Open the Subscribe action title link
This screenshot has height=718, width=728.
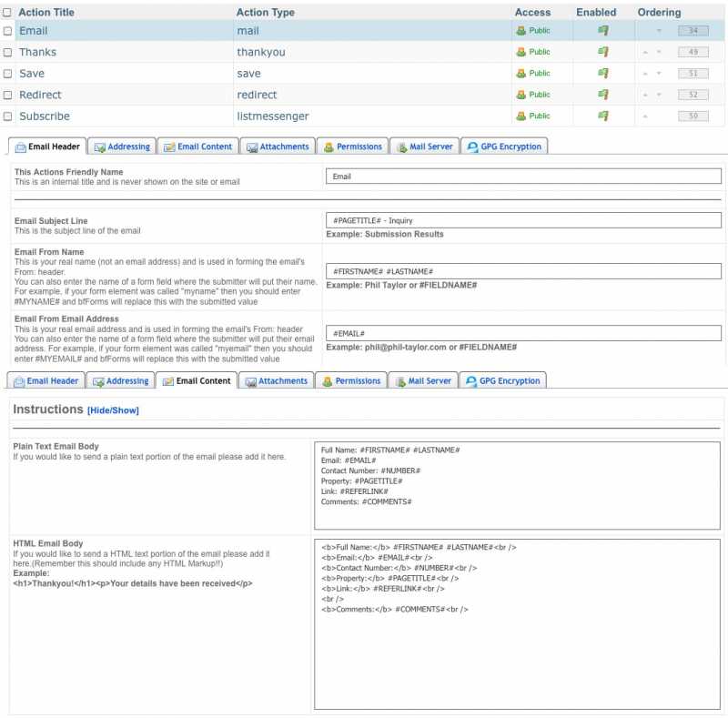pos(44,116)
